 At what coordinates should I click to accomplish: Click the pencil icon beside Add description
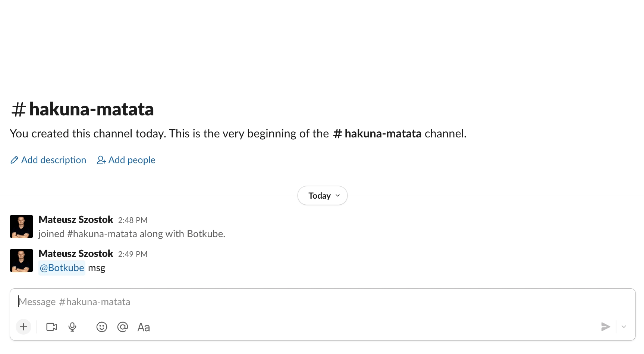(15, 160)
